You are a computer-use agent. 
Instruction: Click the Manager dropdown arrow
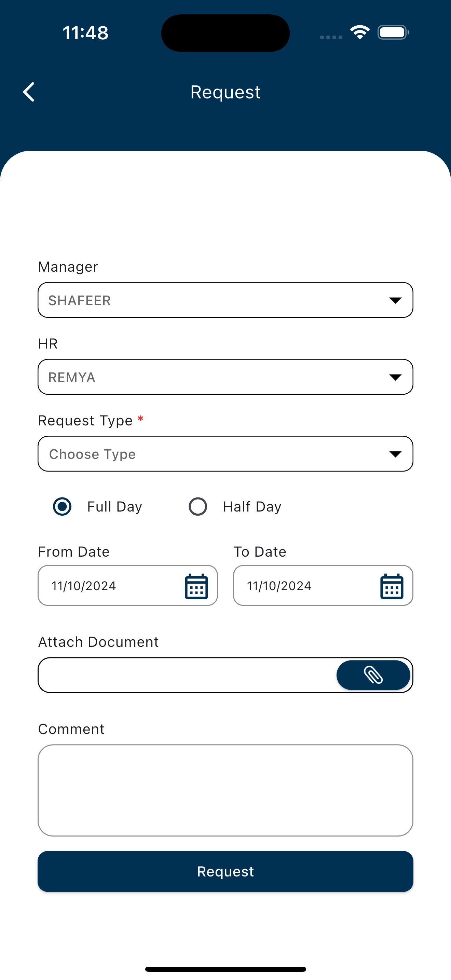[396, 300]
